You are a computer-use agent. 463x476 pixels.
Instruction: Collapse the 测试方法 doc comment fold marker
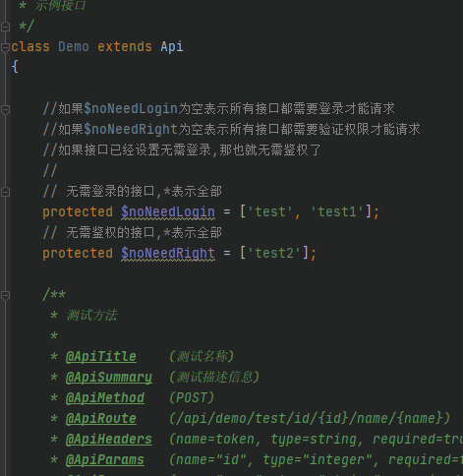pyautogui.click(x=5, y=295)
